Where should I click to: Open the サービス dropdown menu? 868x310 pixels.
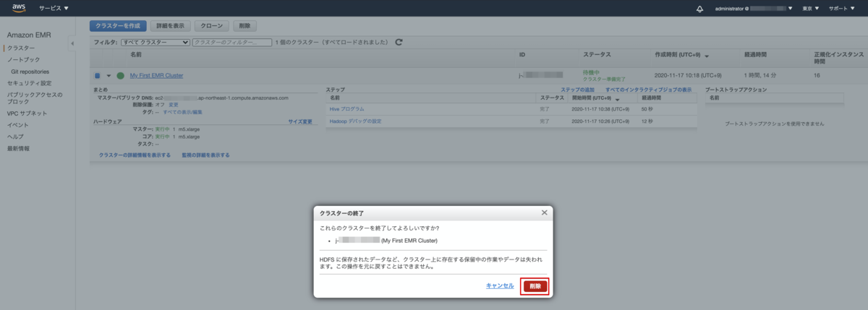(x=54, y=9)
